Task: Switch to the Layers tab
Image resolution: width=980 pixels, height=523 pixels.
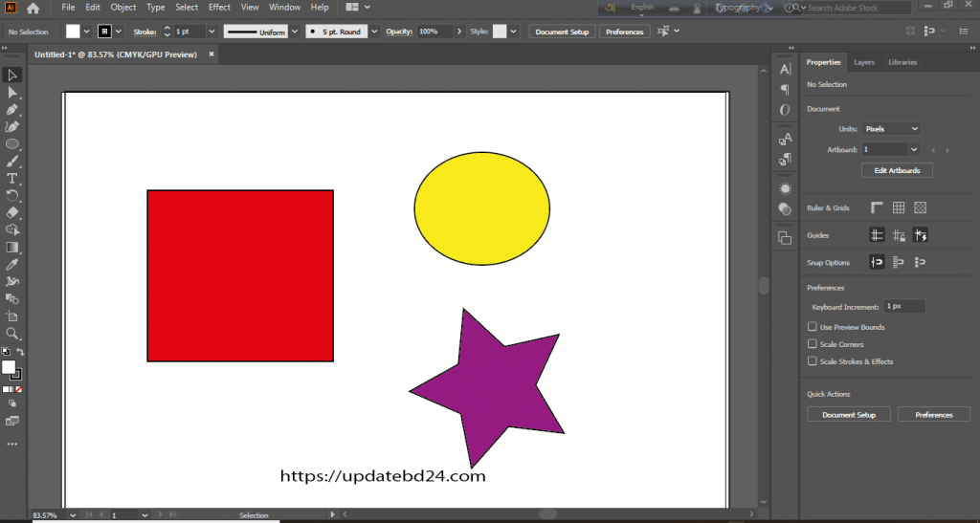Action: tap(864, 62)
